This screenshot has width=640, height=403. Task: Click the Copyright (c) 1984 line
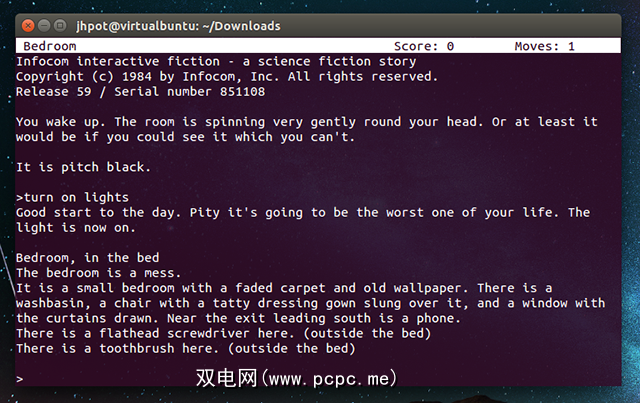point(227,76)
